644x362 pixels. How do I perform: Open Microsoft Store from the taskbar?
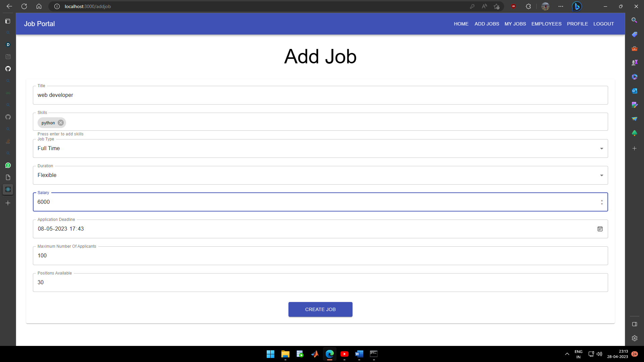pos(300,354)
